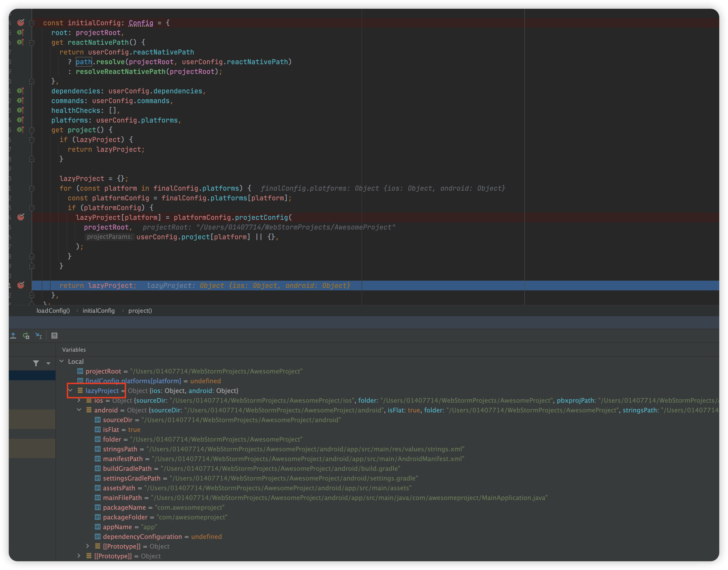Click the Step Out debugger icon

tap(13, 335)
